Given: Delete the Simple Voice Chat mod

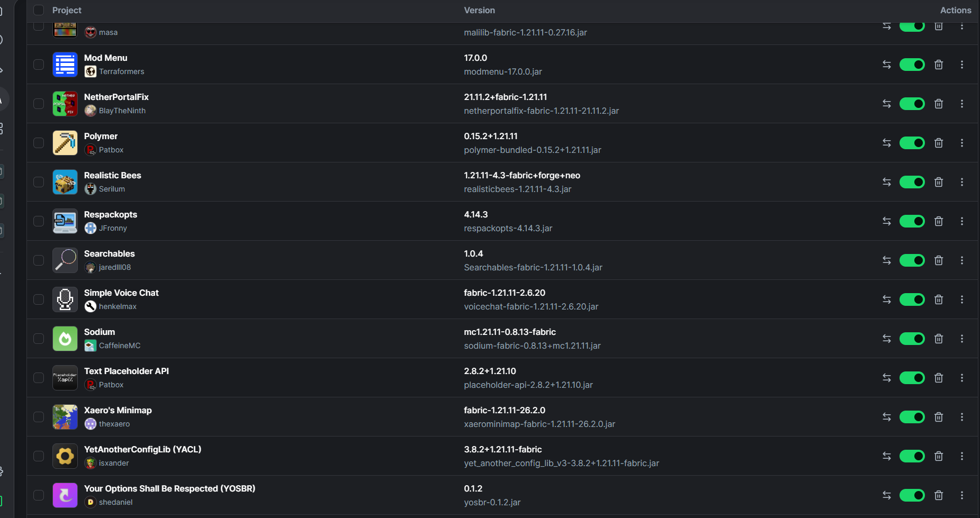Looking at the screenshot, I should coord(939,299).
